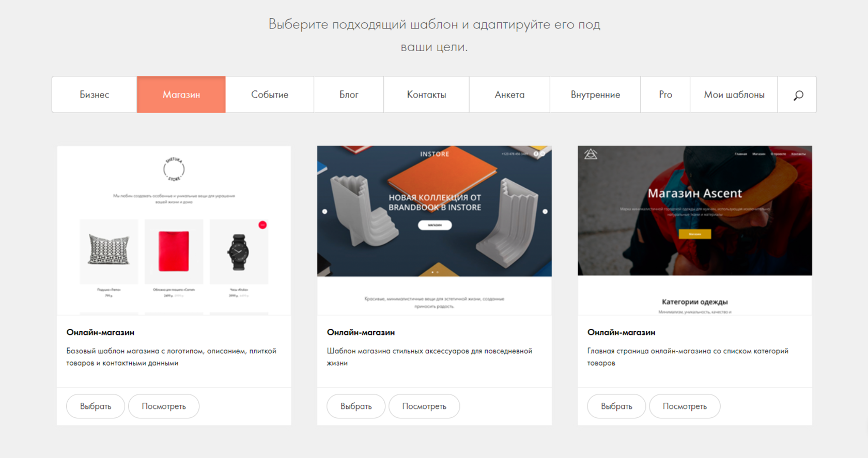Switch to the Pro tab

click(x=665, y=95)
